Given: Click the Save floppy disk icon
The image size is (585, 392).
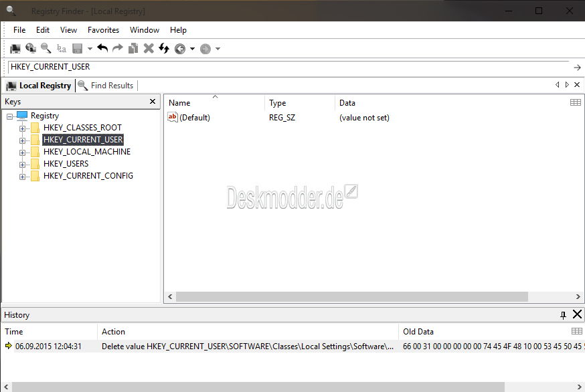Looking at the screenshot, I should 77,48.
